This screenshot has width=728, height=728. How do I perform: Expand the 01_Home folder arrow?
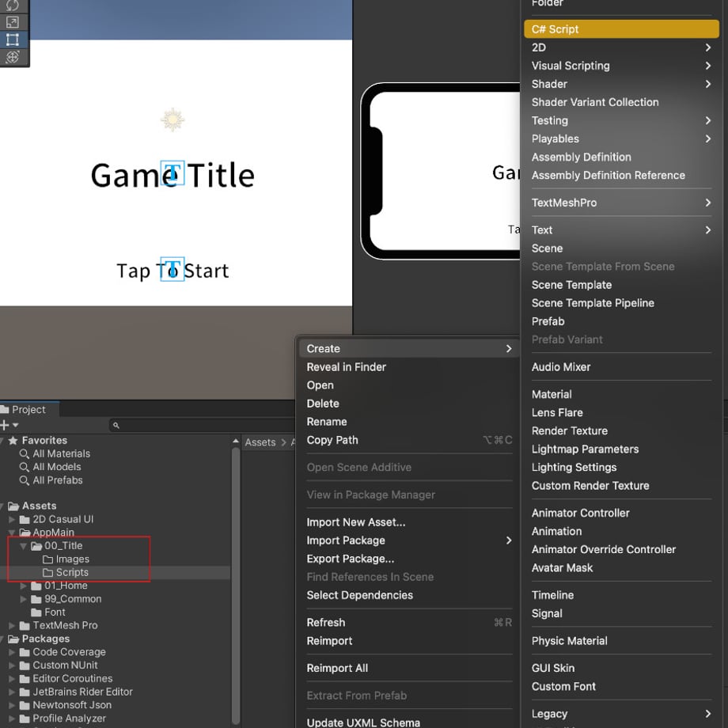[x=23, y=586]
